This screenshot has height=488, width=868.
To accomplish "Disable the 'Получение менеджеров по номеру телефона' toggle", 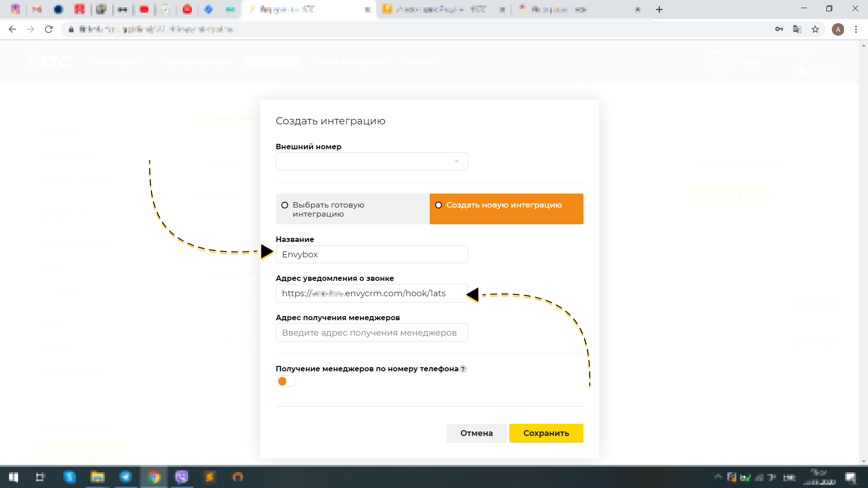I will (286, 381).
